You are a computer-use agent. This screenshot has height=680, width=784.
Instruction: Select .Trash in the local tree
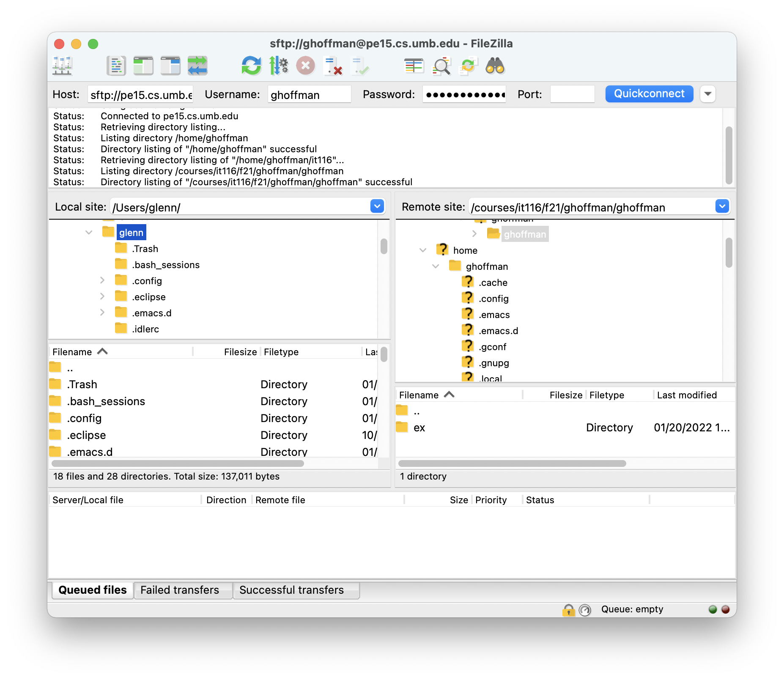click(x=145, y=249)
